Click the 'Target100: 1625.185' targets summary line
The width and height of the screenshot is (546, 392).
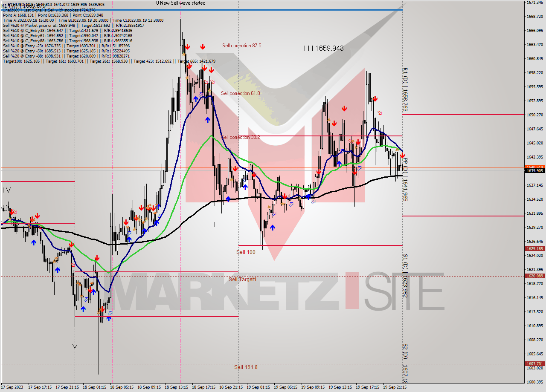point(109,61)
